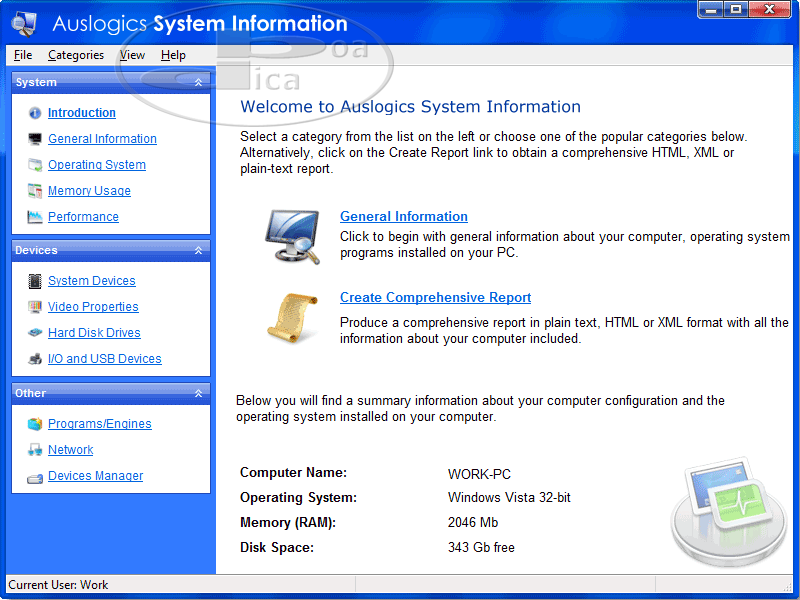Viewport: 800px width, 600px height.
Task: Click the General Information monitor icon in sidebar
Action: click(35, 139)
